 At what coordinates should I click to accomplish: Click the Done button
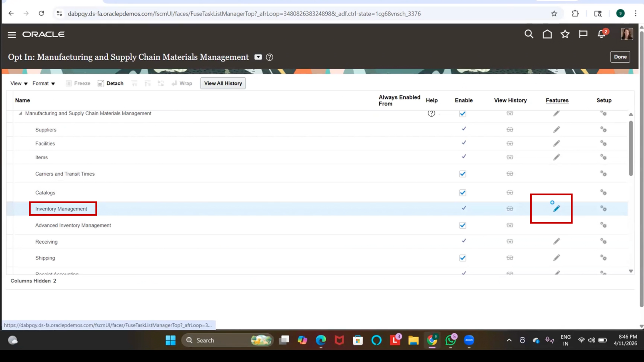(620, 57)
